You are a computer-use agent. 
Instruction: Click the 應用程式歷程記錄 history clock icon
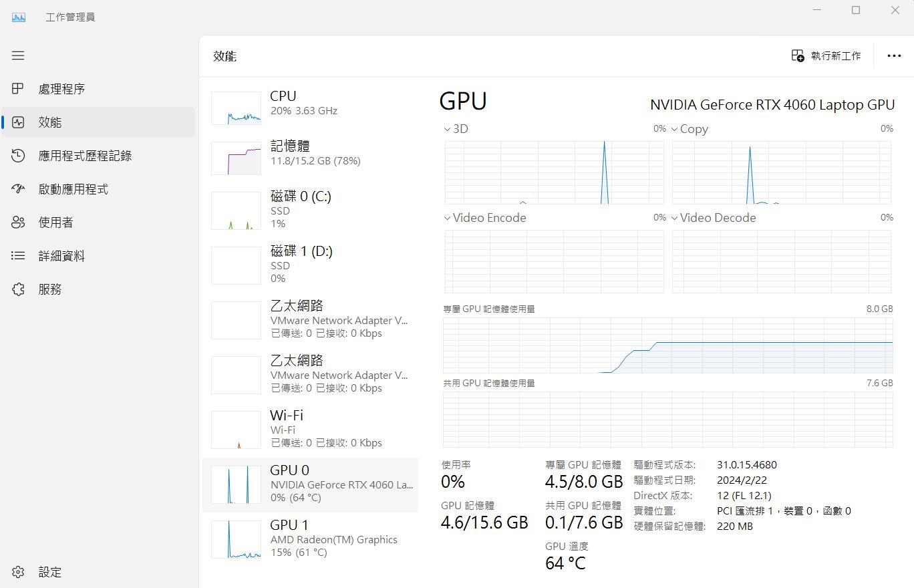click(18, 156)
